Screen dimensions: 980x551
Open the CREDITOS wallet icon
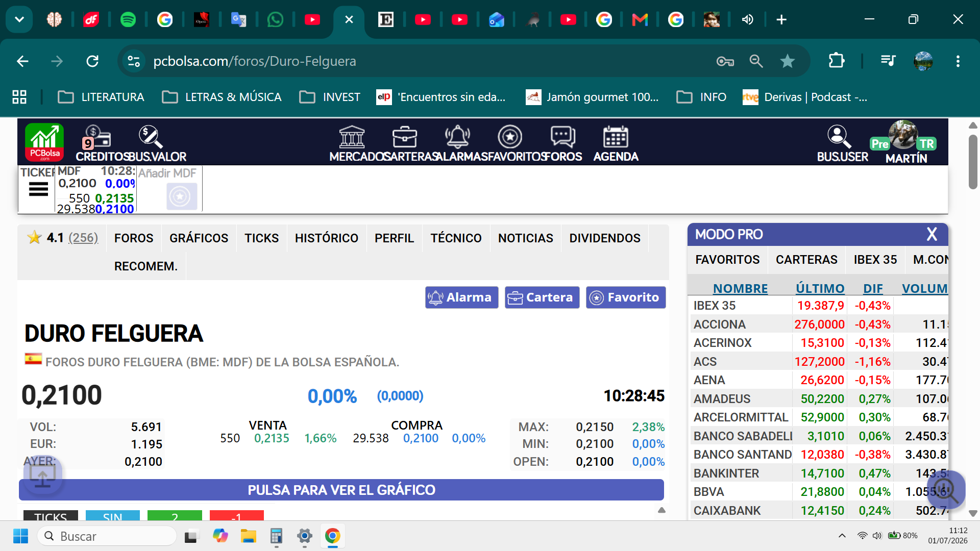pyautogui.click(x=97, y=137)
